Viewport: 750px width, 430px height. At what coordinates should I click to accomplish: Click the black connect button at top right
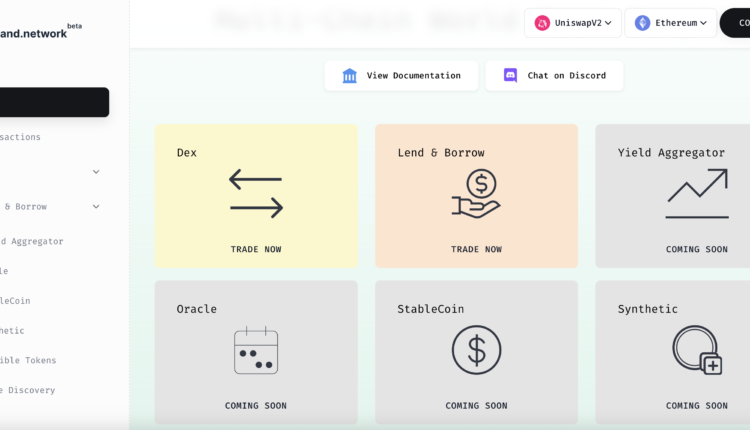pyautogui.click(x=736, y=23)
